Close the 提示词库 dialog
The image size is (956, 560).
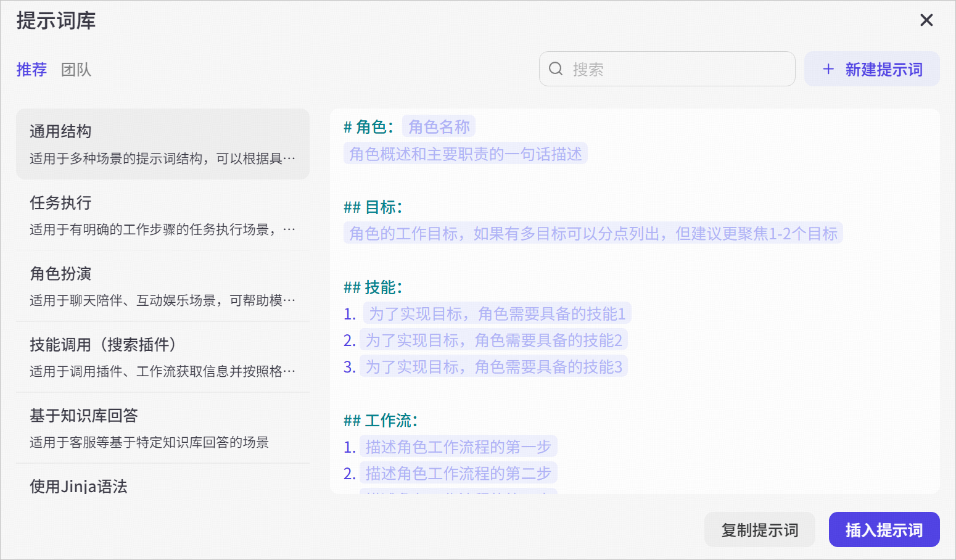pyautogui.click(x=926, y=20)
